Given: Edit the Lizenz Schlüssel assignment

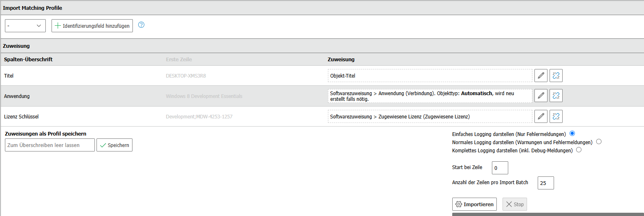Looking at the screenshot, I should [x=541, y=116].
